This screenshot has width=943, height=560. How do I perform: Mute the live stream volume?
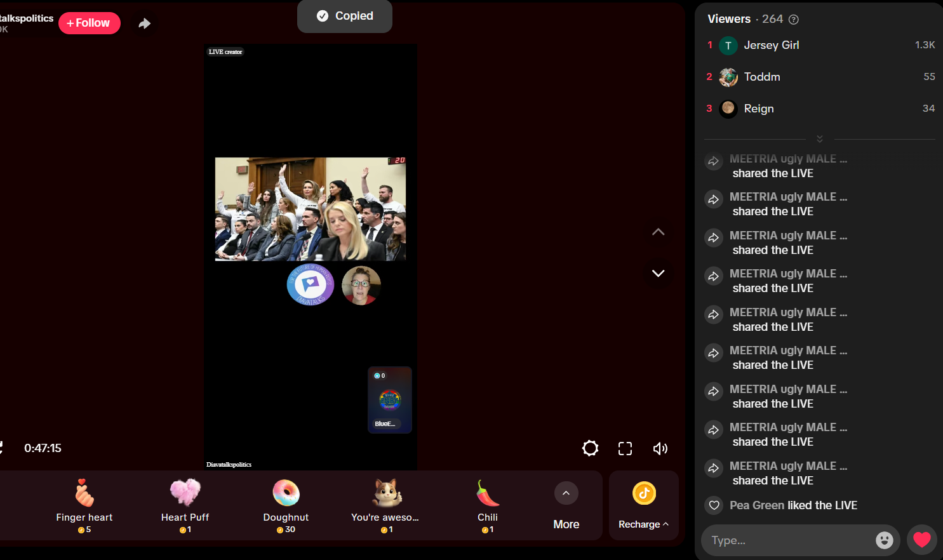click(x=660, y=448)
